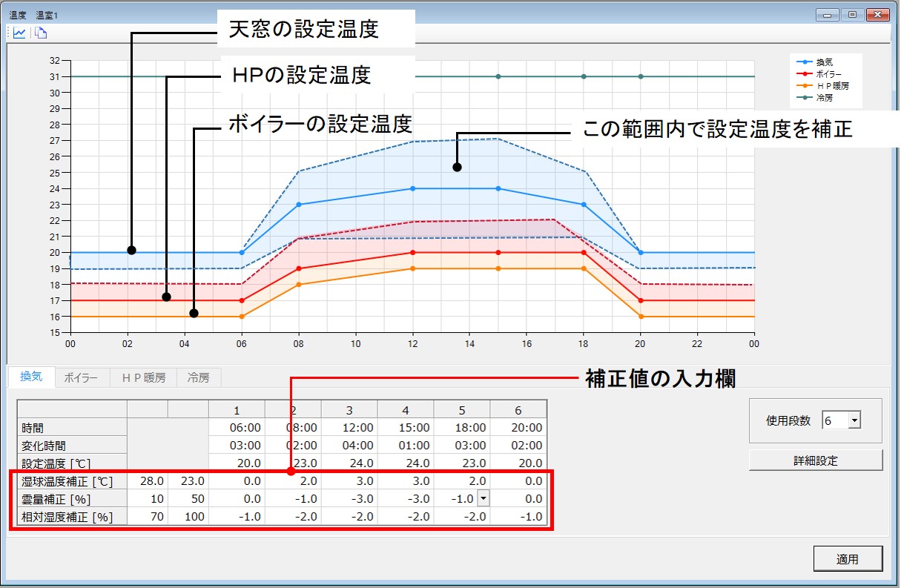
Task: Switch to the ボイラー tab
Action: pyautogui.click(x=81, y=377)
